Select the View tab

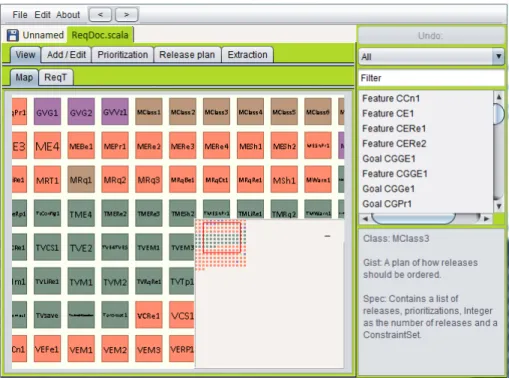25,55
